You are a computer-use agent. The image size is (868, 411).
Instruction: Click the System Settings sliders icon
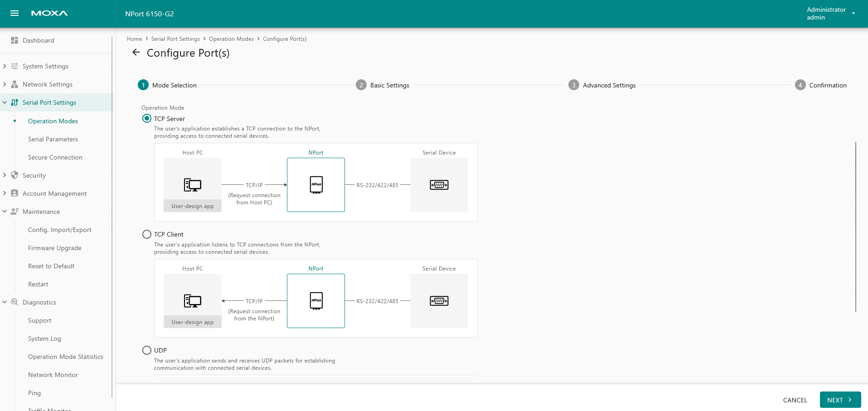(x=15, y=66)
